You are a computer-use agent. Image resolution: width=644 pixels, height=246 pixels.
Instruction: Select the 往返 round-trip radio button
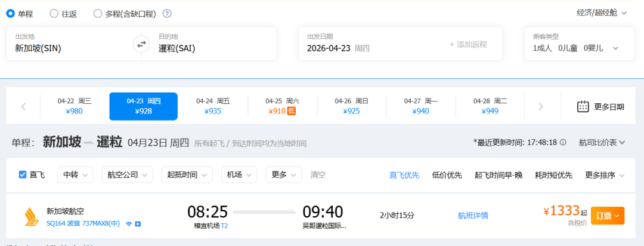click(x=54, y=13)
